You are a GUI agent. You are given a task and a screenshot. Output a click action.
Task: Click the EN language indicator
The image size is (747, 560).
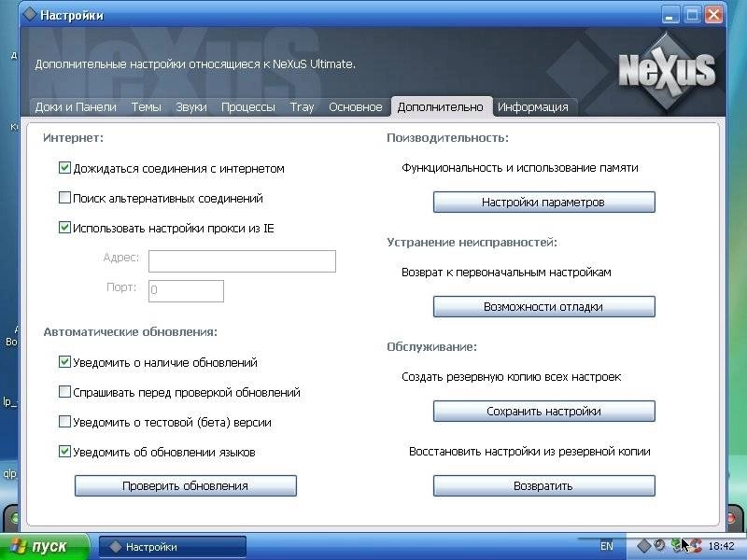pos(606,546)
